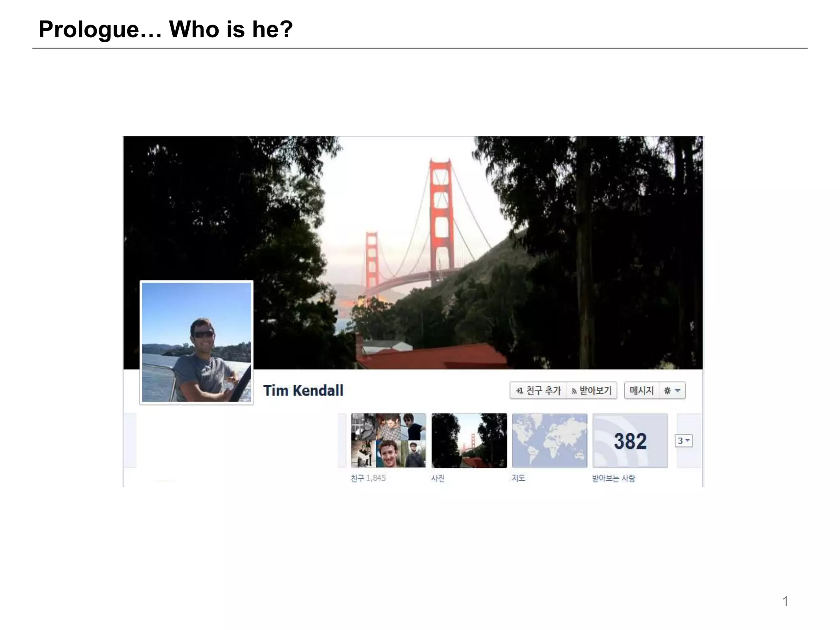
Task: Click the 메시지 message button
Action: [x=641, y=390]
